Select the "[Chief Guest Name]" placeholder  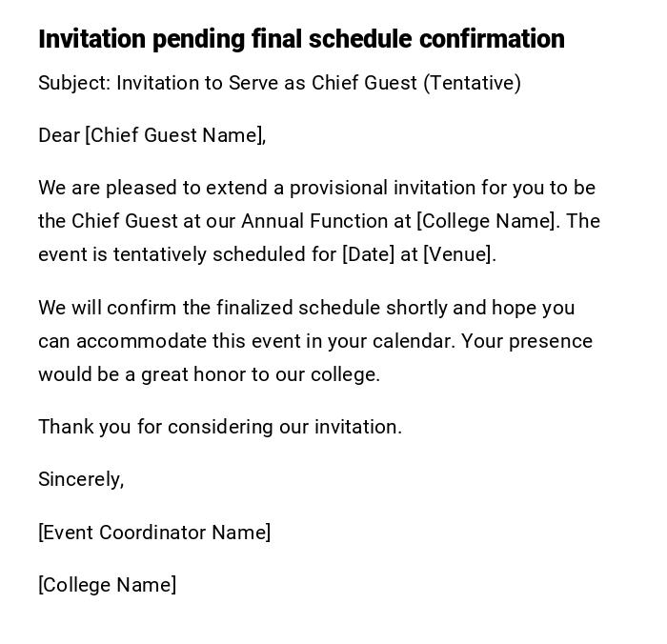click(x=174, y=135)
